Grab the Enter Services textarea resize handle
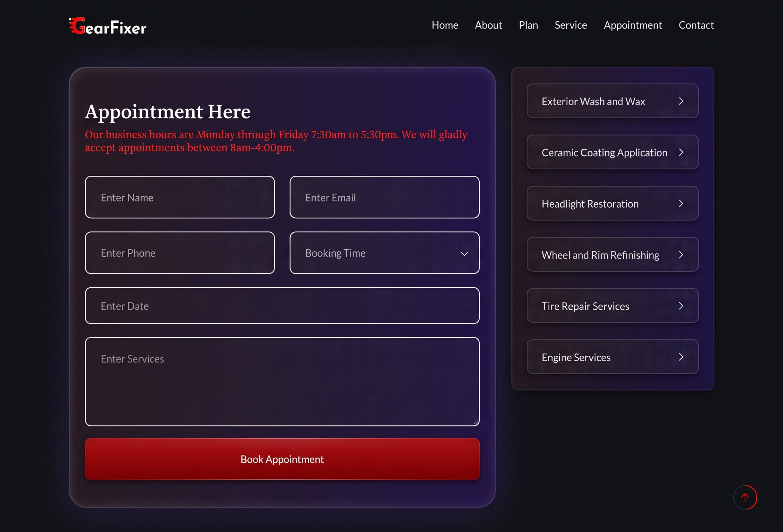The height and width of the screenshot is (532, 783). coord(476,422)
